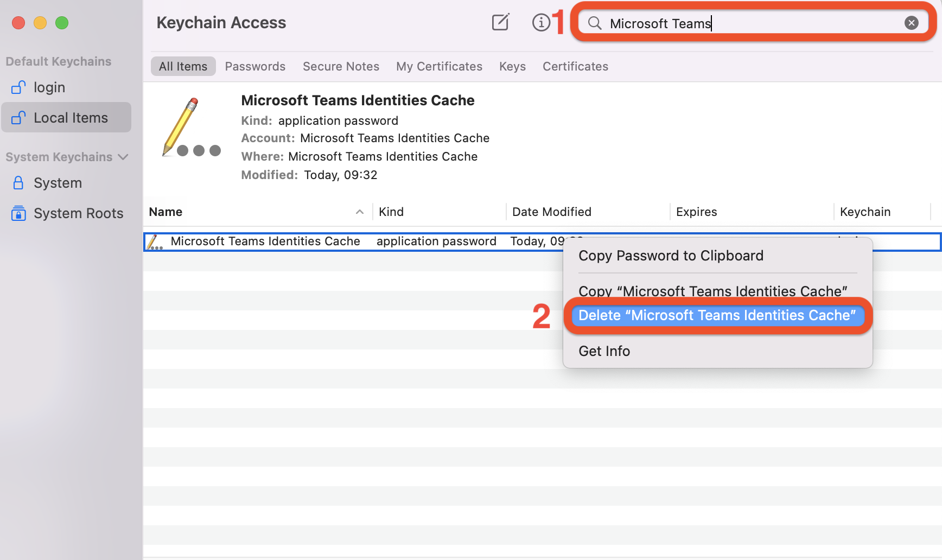This screenshot has width=942, height=560.
Task: Open the info icon in the toolbar
Action: coord(540,23)
